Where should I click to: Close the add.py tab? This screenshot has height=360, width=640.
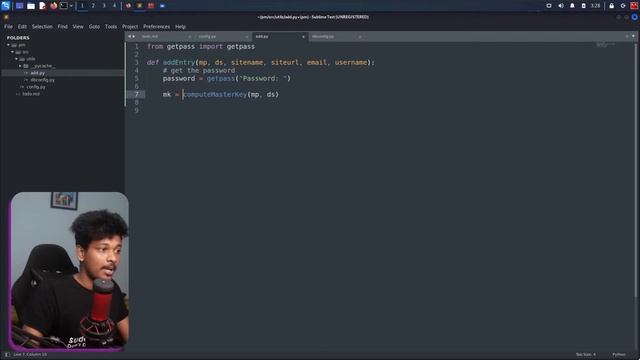(303, 37)
